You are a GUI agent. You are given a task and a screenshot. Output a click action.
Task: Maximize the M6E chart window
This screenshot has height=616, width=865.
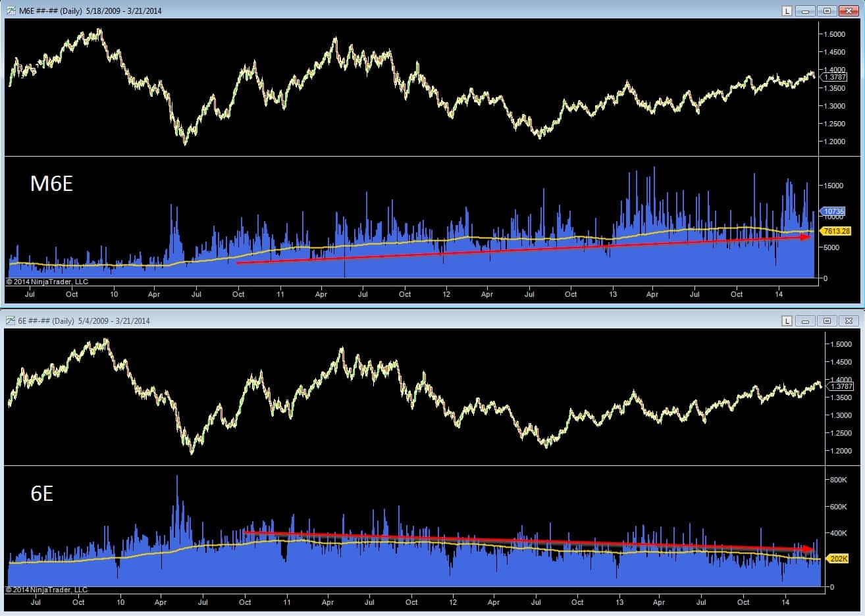pyautogui.click(x=827, y=11)
